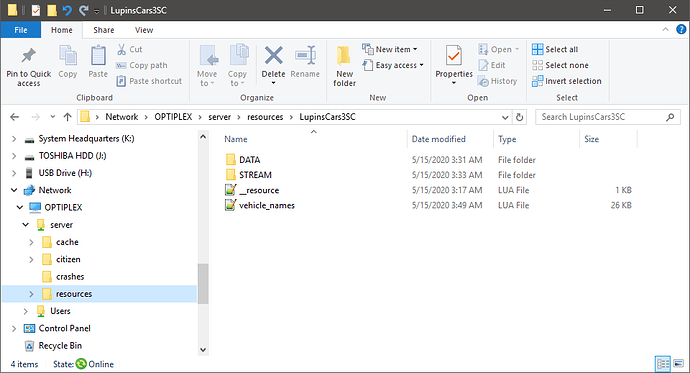Select the vehicle_names LUA file

tap(267, 205)
